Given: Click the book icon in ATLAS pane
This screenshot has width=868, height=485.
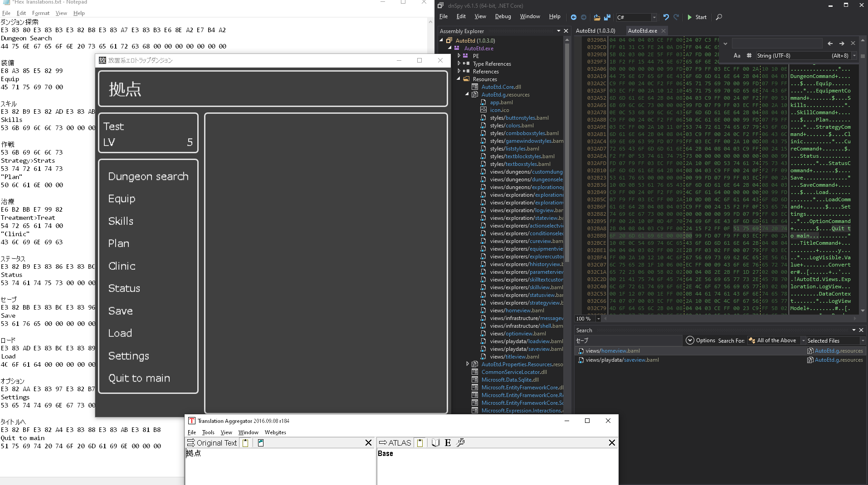Looking at the screenshot, I should [x=435, y=443].
